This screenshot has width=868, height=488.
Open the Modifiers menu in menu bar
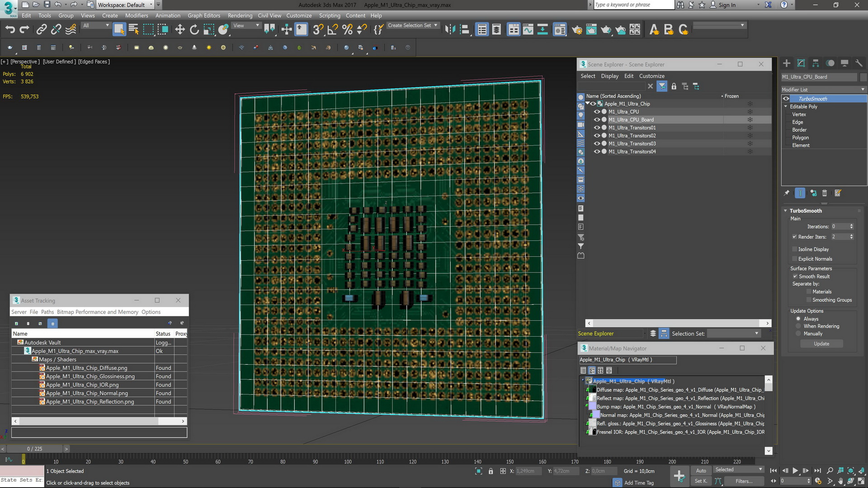(x=137, y=15)
